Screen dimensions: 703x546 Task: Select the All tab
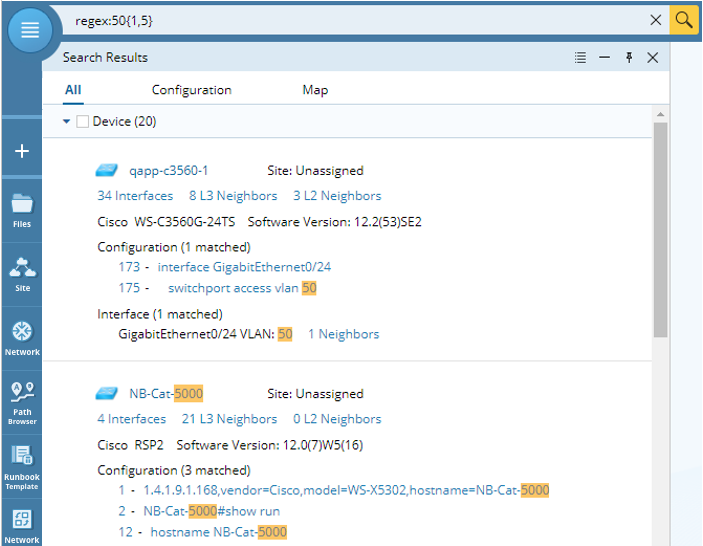[73, 90]
